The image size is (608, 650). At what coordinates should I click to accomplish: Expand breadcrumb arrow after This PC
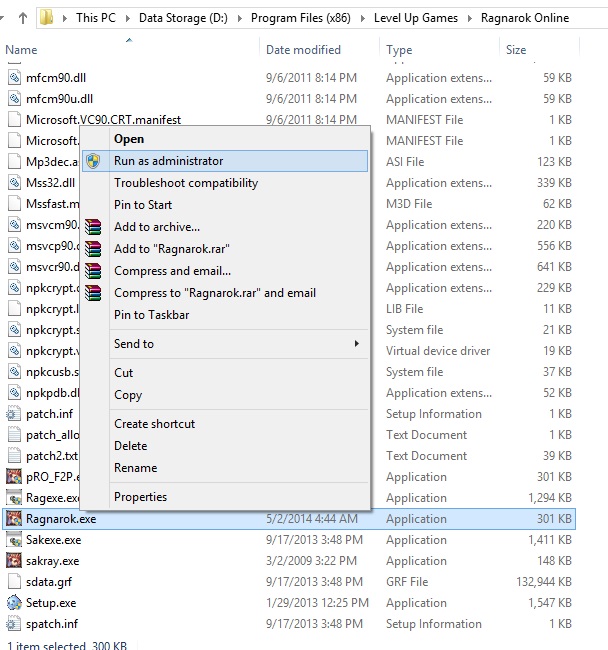127,18
